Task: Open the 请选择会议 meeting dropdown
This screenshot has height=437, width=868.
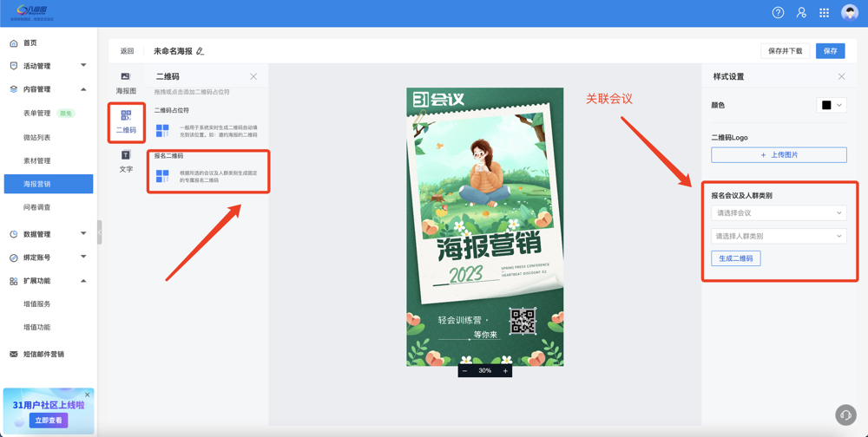Action: 779,212
